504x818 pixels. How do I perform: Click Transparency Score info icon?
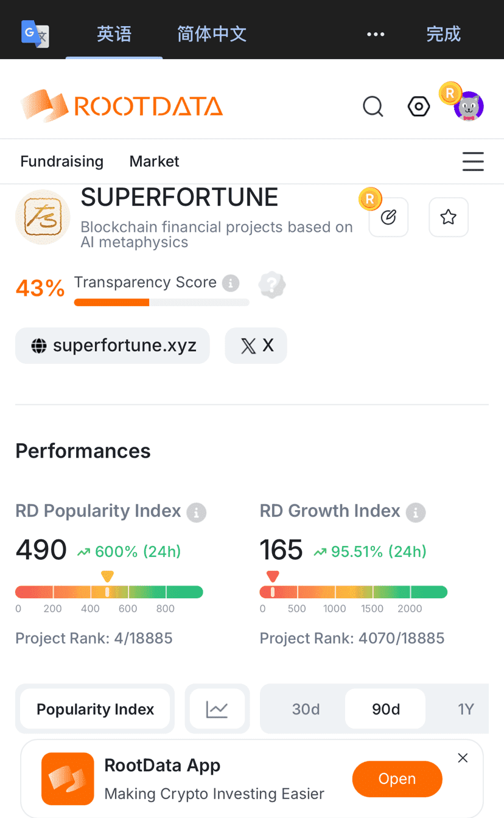230,283
